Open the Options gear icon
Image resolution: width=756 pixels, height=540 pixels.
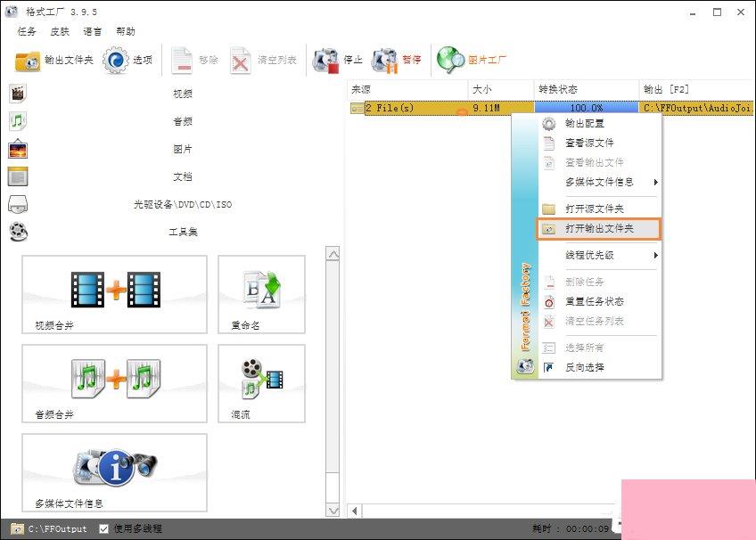coord(116,61)
